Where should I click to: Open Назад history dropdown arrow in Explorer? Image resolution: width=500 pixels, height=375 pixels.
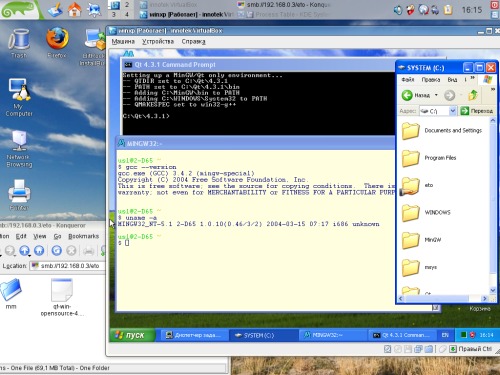pos(436,95)
